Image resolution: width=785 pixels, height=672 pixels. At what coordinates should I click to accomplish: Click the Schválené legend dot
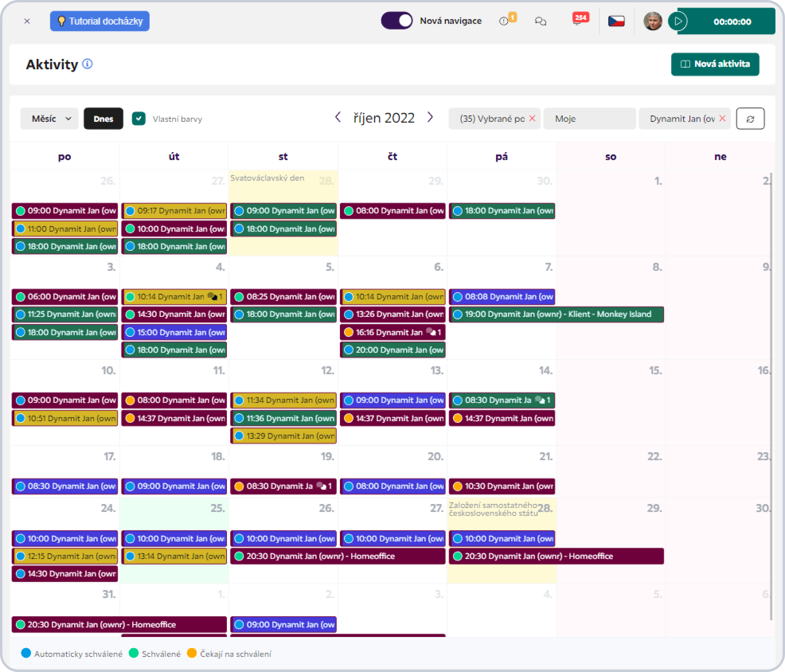[x=134, y=653]
